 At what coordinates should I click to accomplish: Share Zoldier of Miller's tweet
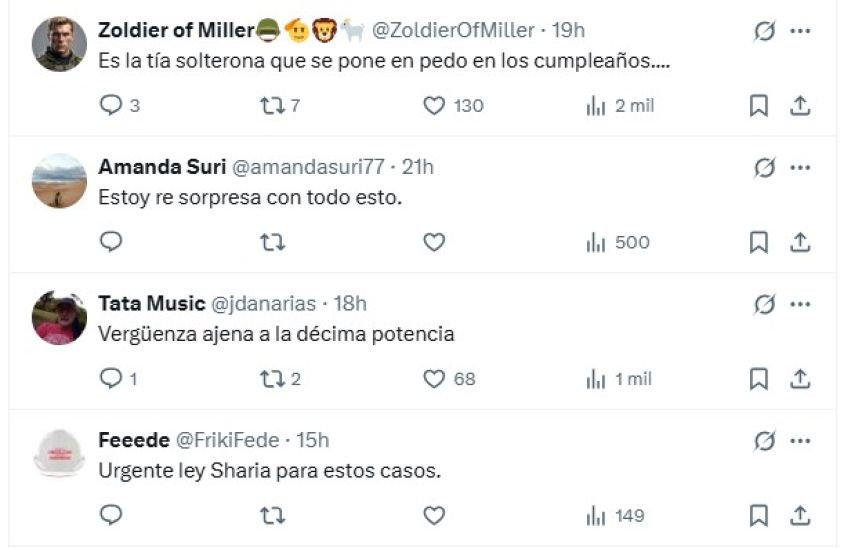[x=800, y=105]
